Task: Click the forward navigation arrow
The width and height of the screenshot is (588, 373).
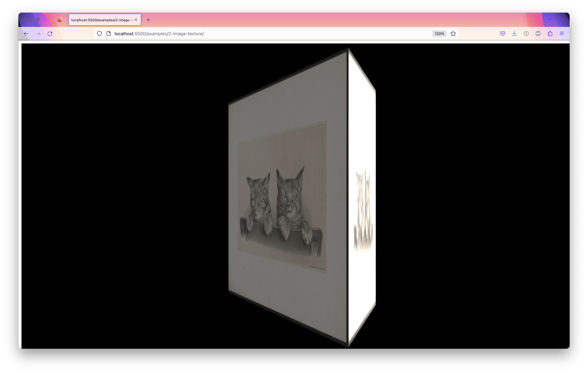Action: [38, 34]
